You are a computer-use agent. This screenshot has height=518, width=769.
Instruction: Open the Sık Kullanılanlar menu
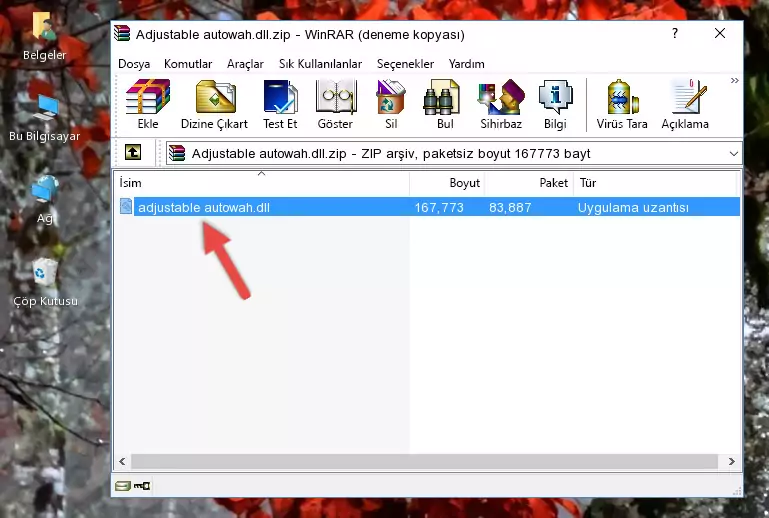(320, 64)
